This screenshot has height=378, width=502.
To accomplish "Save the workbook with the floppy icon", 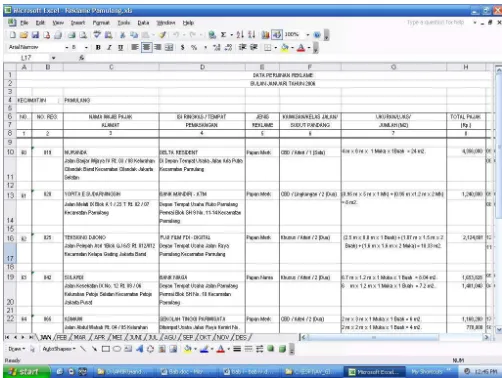I will tap(35, 35).
